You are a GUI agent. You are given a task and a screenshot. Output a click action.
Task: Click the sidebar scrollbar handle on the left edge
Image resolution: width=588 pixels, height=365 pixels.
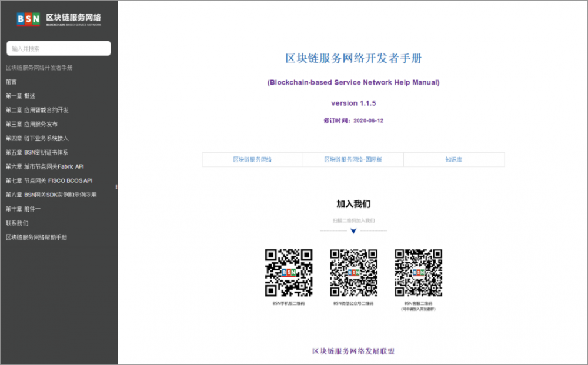click(x=117, y=187)
